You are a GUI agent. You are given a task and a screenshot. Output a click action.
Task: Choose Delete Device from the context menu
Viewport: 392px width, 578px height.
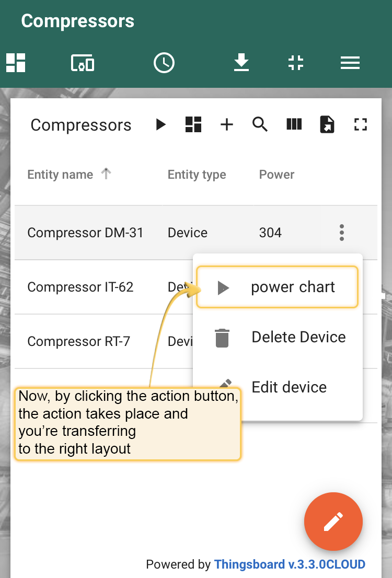tap(278, 337)
